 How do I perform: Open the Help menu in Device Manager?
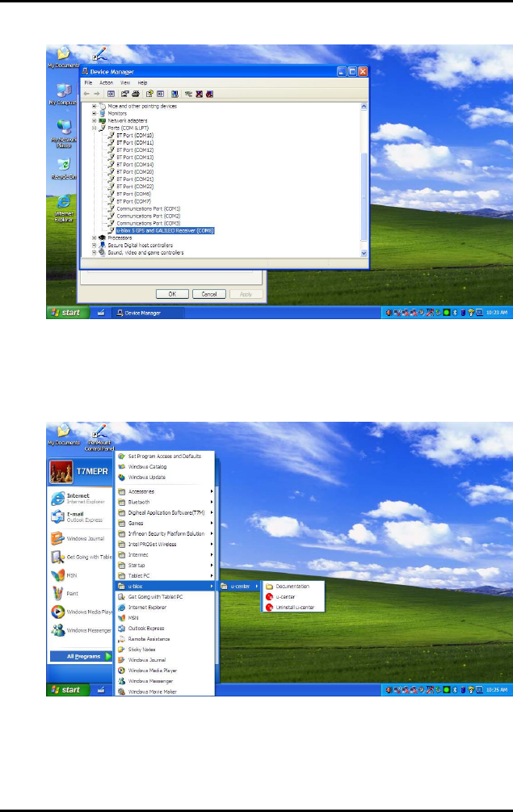click(142, 83)
